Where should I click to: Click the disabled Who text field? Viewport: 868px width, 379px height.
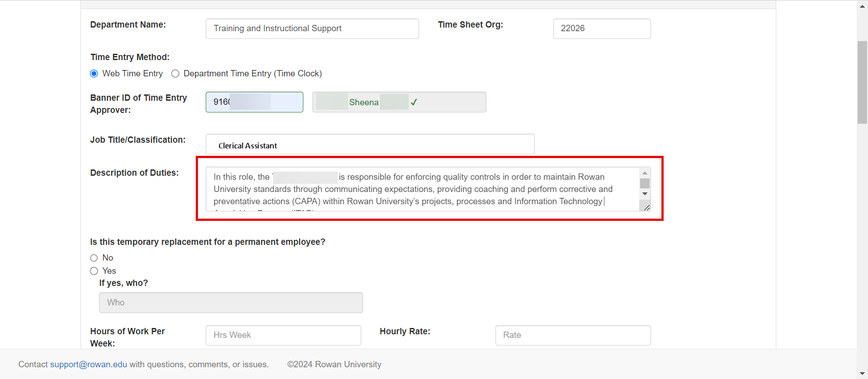[x=231, y=303]
